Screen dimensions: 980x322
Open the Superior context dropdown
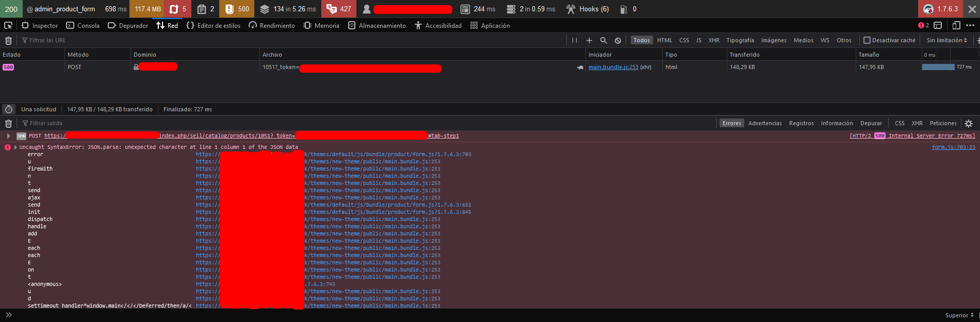[x=959, y=315]
